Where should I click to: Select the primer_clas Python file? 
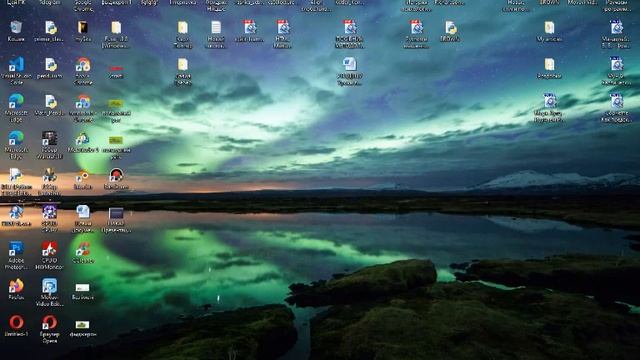[49, 31]
